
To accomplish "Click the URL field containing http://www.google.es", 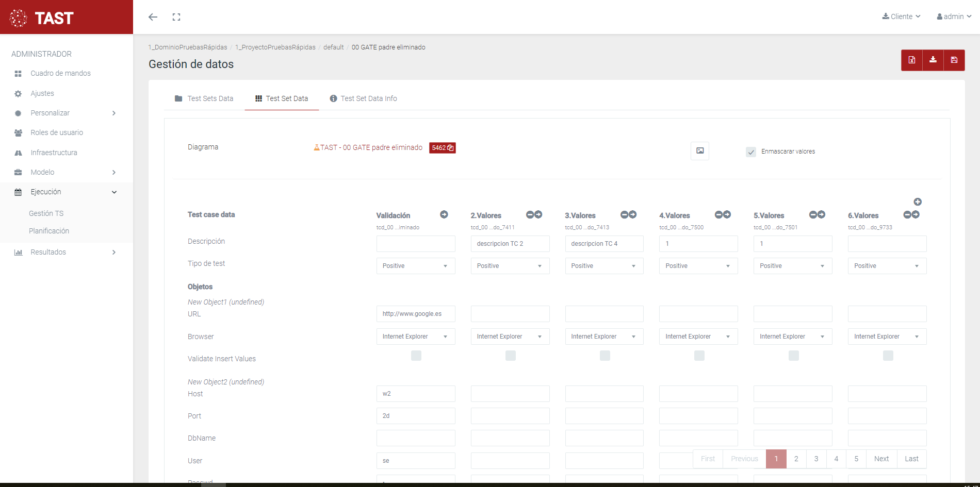I will 415,314.
